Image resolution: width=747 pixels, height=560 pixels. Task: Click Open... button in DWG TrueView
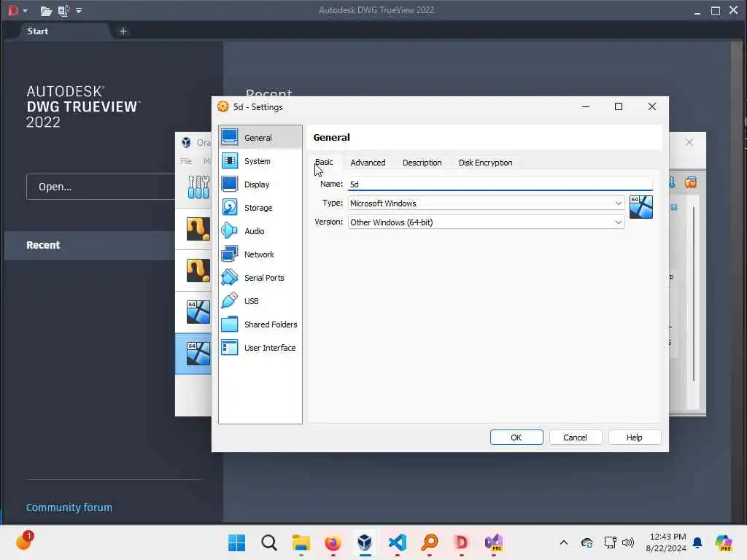101,187
